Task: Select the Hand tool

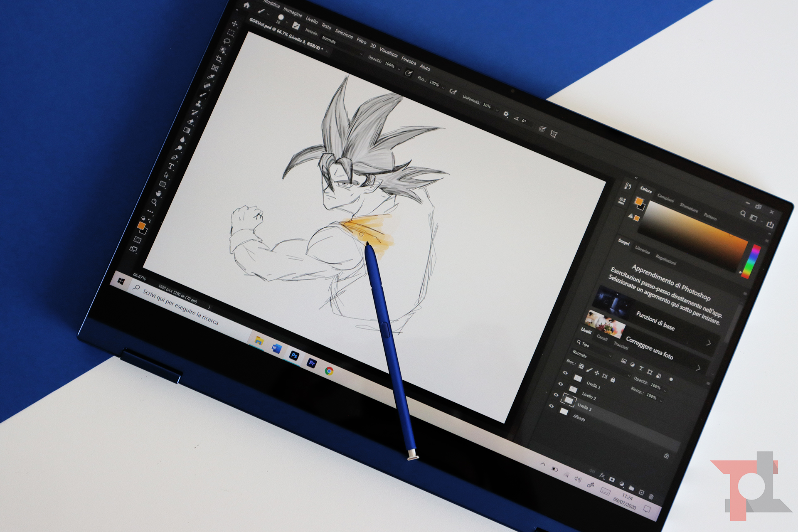Action: (159, 193)
